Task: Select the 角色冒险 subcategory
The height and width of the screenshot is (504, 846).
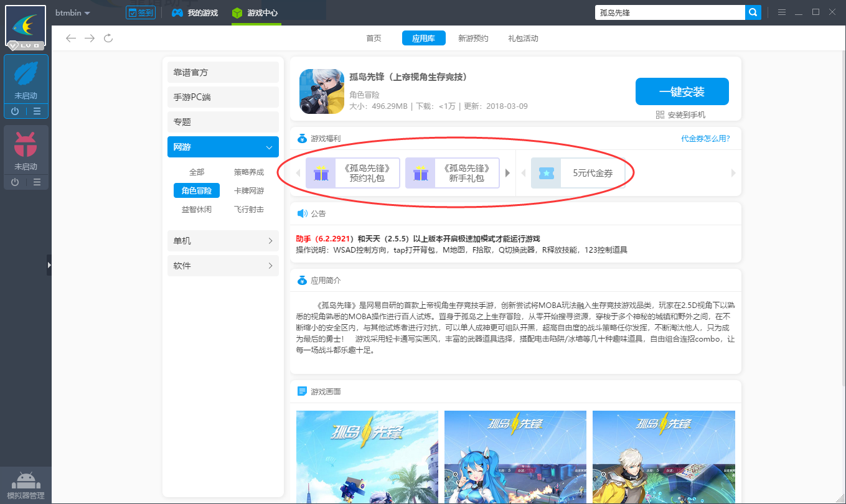Action: pos(197,190)
